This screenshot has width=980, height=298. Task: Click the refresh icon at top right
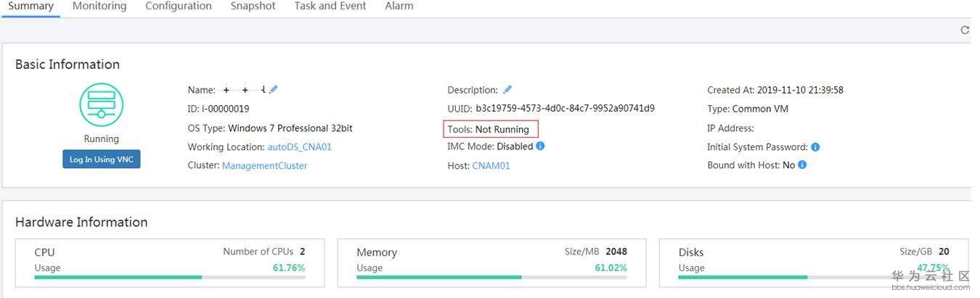(x=965, y=30)
